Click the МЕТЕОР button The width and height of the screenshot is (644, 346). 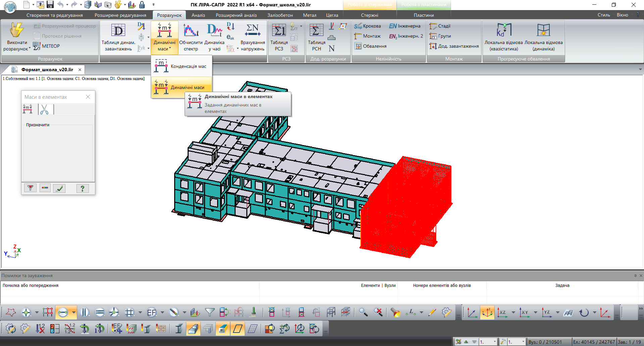47,46
